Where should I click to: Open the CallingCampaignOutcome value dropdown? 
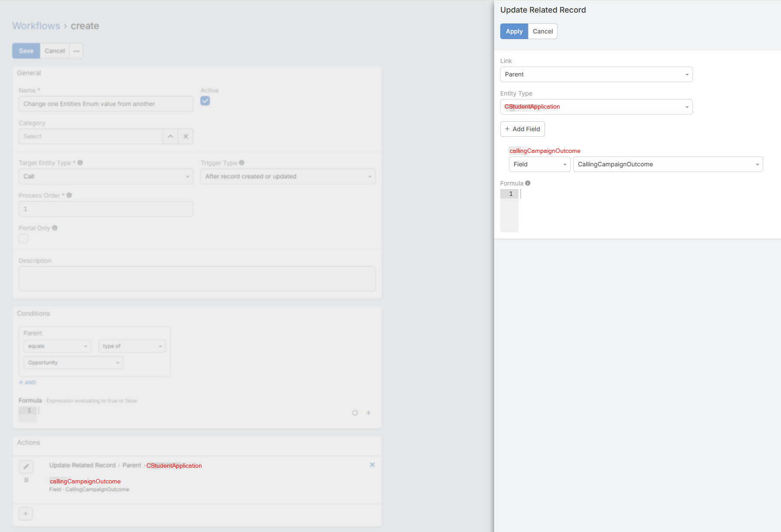point(668,164)
